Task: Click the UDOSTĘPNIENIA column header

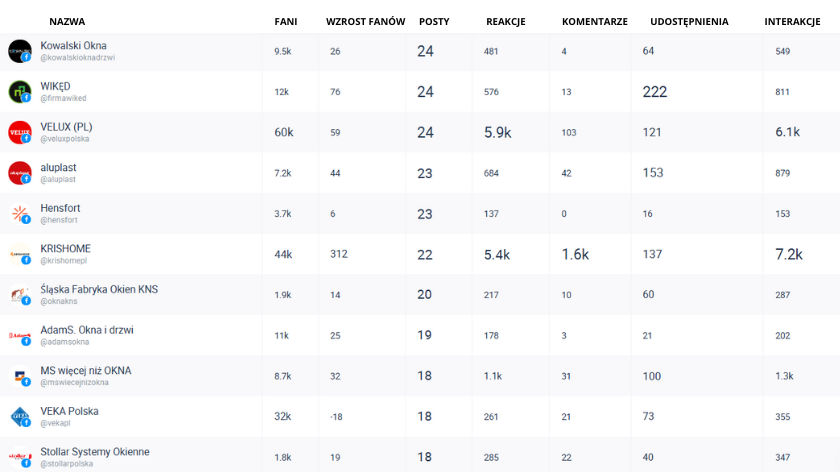Action: tap(689, 21)
